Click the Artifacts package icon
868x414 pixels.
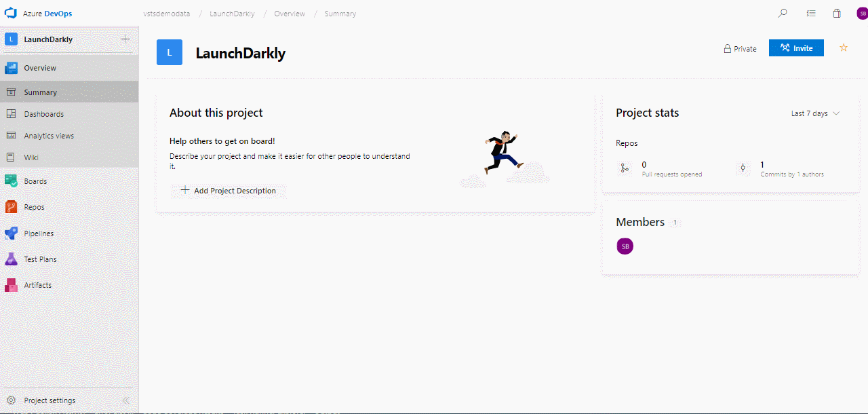11,285
